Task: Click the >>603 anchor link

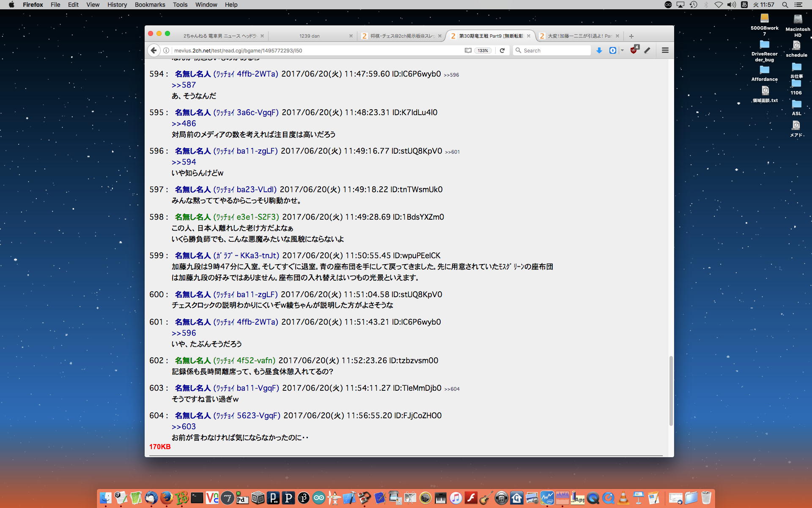Action: pyautogui.click(x=184, y=427)
